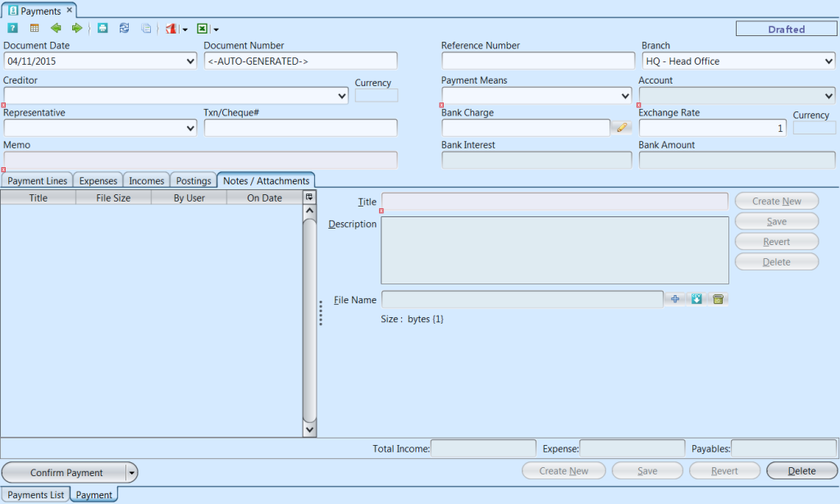Open the help icon in the toolbar
The height and width of the screenshot is (504, 840).
point(12,29)
